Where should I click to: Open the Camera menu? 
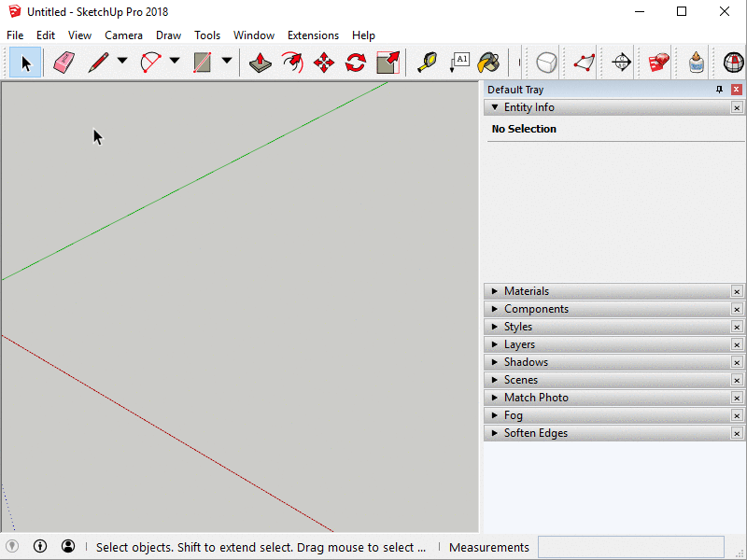coord(123,35)
